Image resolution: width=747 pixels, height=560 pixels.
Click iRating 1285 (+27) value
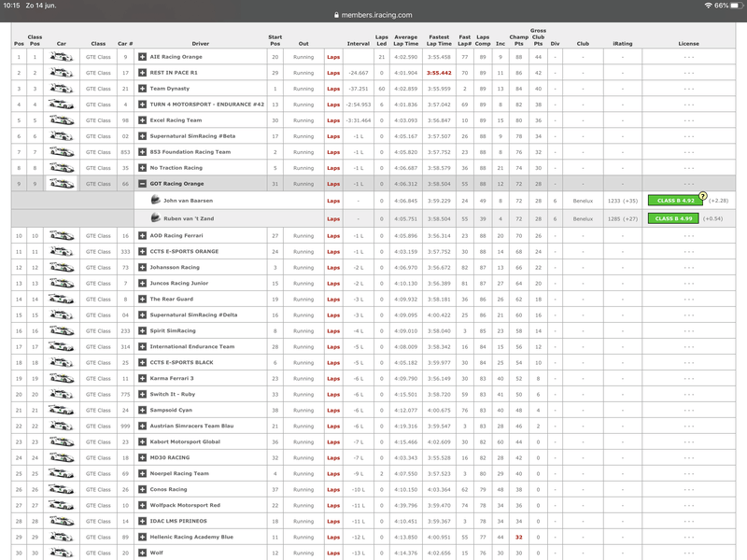(622, 219)
